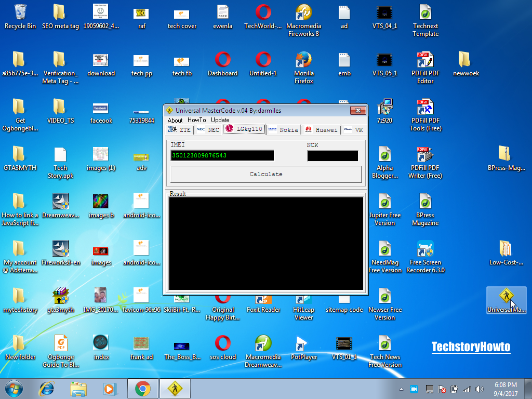Select the TechWorld Opera icon
The width and height of the screenshot is (532, 399).
pyautogui.click(x=263, y=17)
